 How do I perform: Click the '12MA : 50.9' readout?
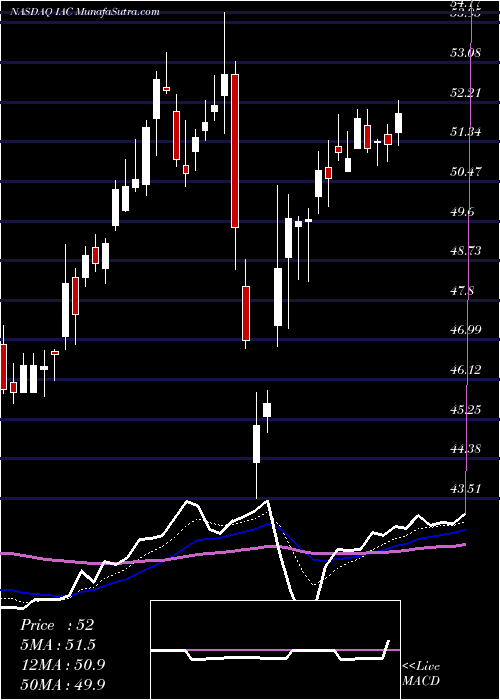[62, 664]
